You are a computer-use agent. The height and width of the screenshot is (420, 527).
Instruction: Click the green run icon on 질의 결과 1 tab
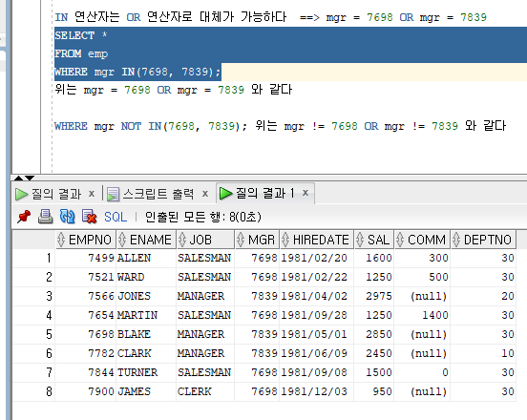coord(225,193)
